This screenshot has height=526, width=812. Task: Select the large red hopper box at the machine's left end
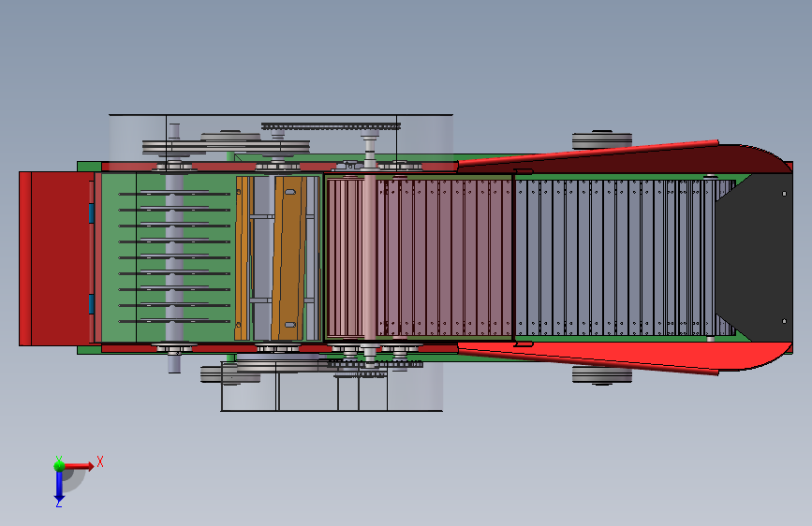coord(56,258)
